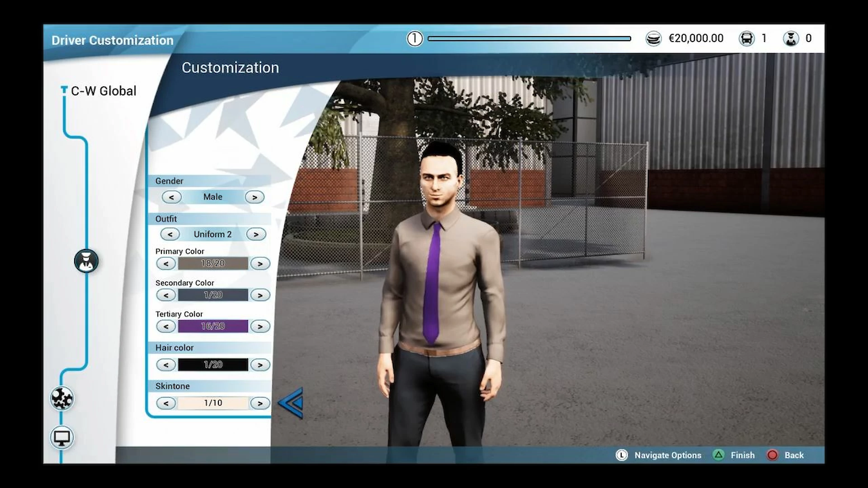Click the blue double-arrow collapse panel icon
The width and height of the screenshot is (868, 488).
(x=291, y=403)
